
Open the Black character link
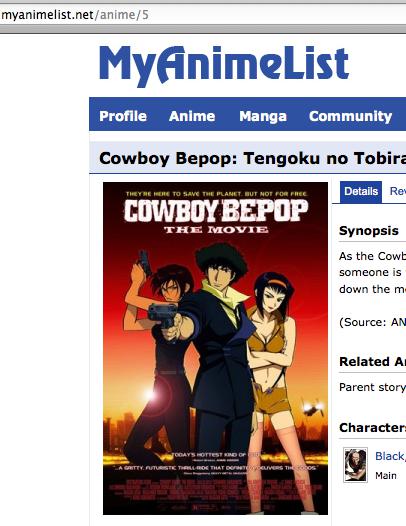pyautogui.click(x=390, y=456)
